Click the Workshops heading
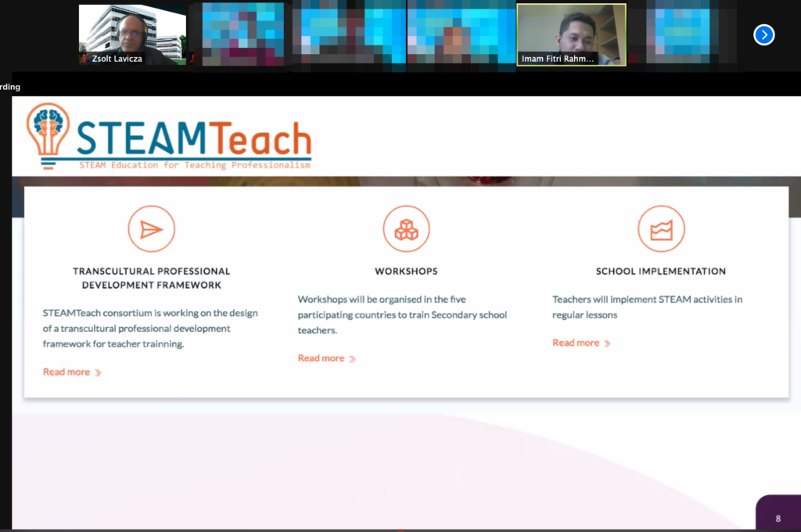 [406, 271]
